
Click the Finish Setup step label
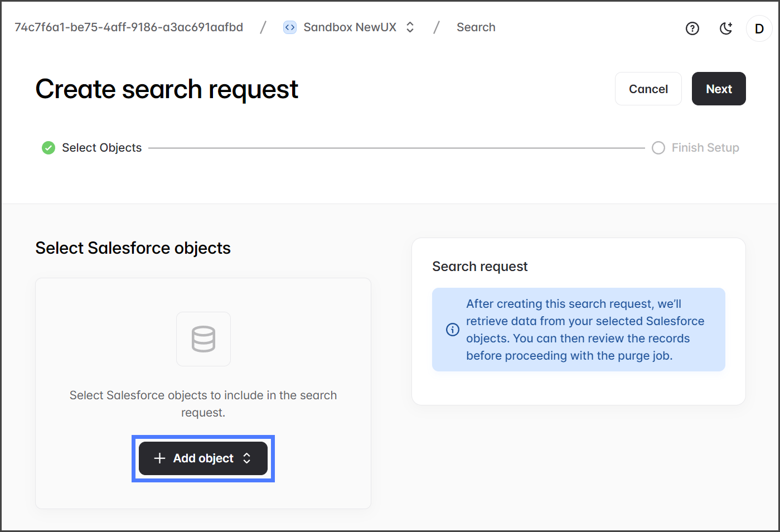pos(705,148)
